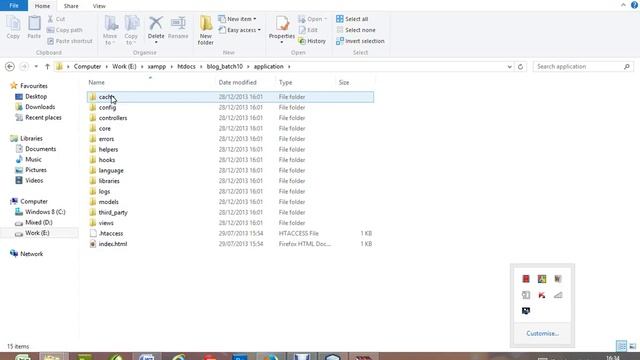This screenshot has width=640, height=360.
Task: Open Desktop under Favourites
Action: click(x=36, y=96)
